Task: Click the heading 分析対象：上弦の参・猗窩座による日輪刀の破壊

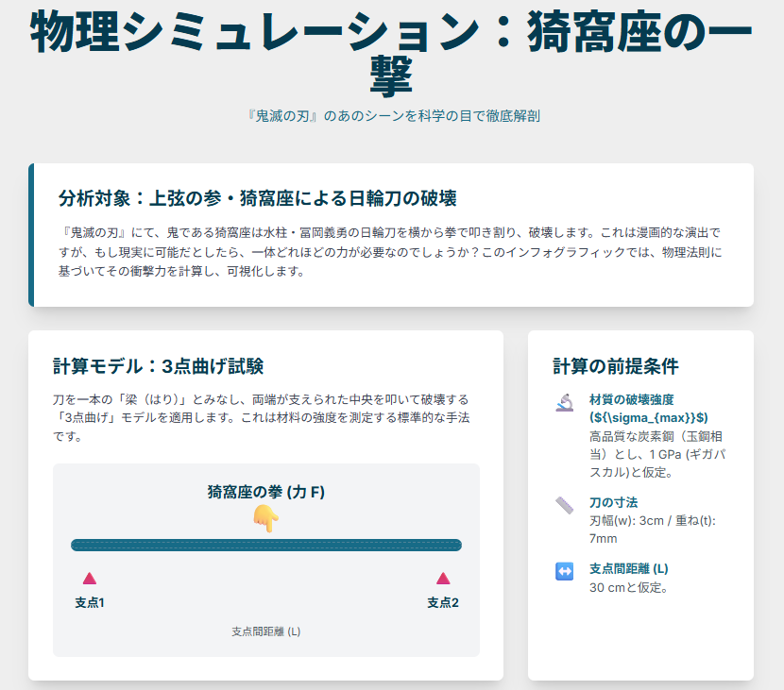Action: click(x=258, y=198)
